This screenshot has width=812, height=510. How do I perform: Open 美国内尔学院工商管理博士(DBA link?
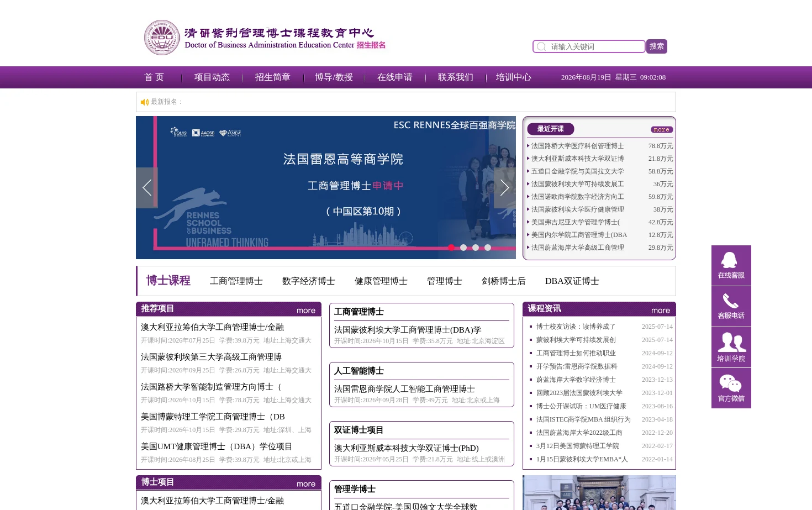pos(579,235)
